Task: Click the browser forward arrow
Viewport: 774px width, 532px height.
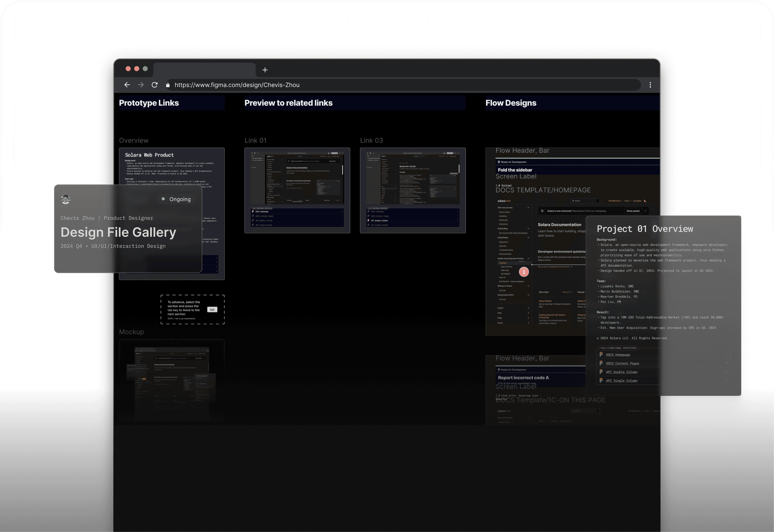Action: (141, 85)
